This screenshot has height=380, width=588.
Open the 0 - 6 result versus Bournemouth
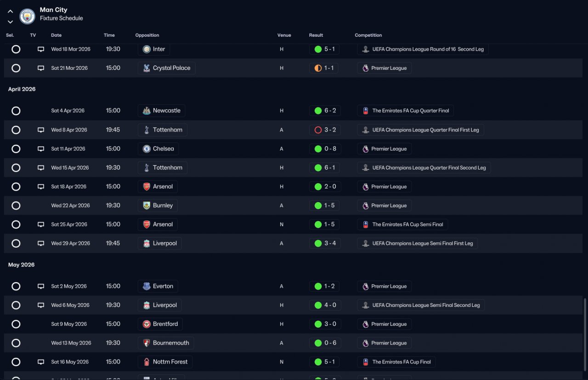[x=325, y=343]
